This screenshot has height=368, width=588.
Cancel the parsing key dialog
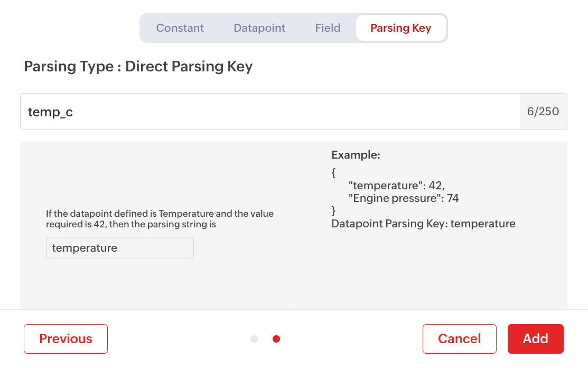[459, 339]
